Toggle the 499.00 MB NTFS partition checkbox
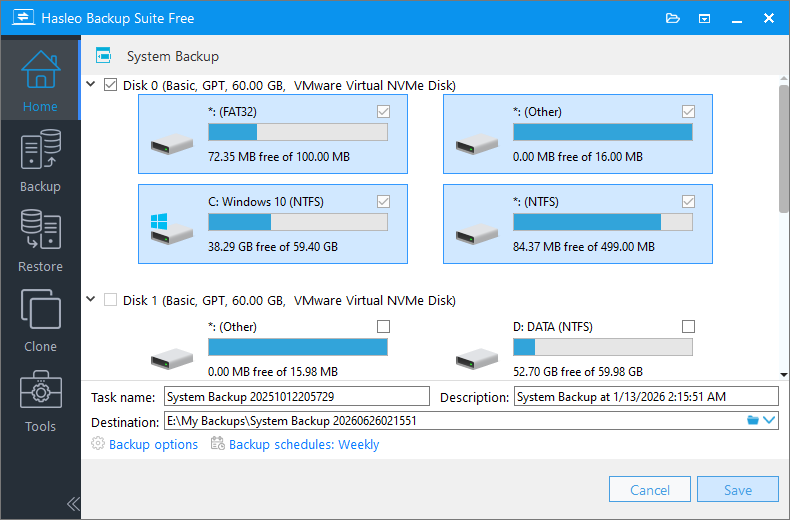The image size is (790, 520). pyautogui.click(x=688, y=202)
